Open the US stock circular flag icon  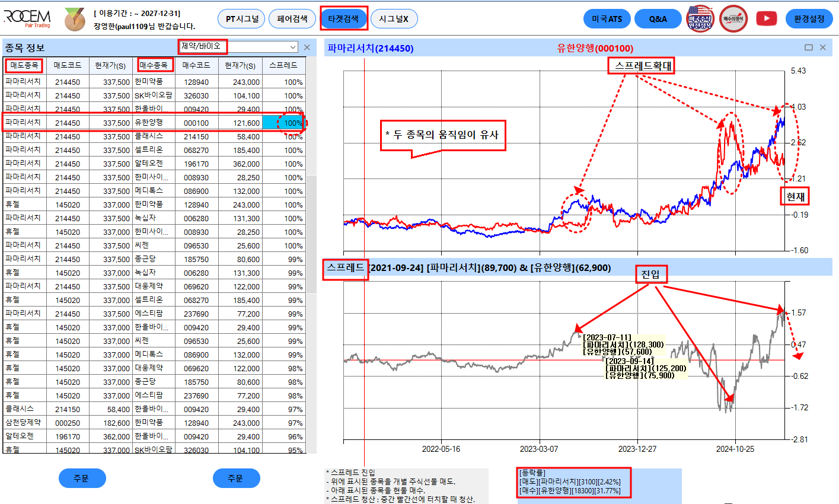(x=700, y=19)
